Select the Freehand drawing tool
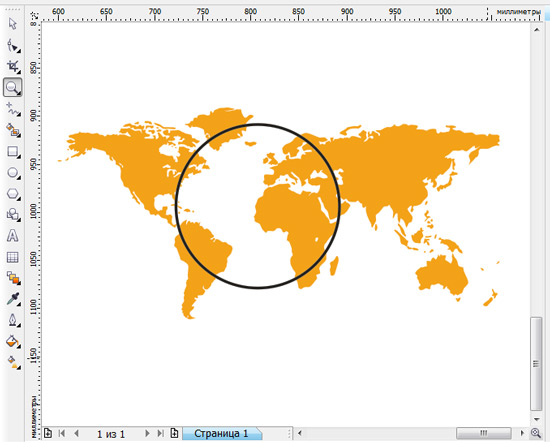Screen dimensions: 550x443 [13, 109]
